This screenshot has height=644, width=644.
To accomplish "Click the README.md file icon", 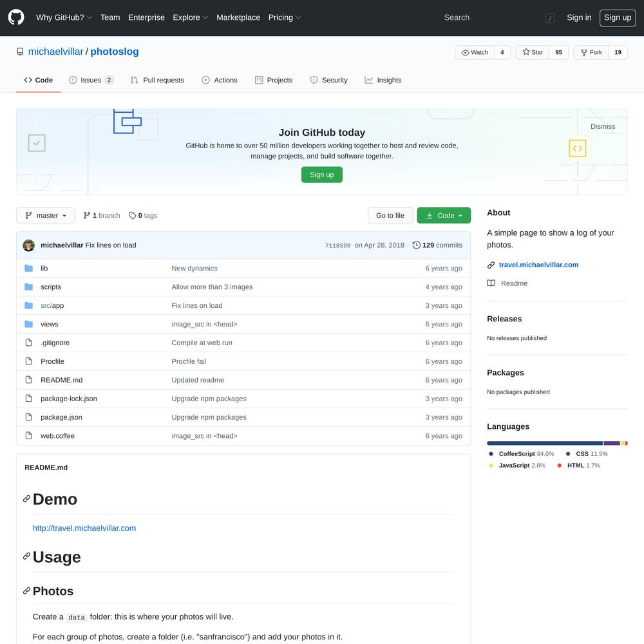I will point(29,380).
